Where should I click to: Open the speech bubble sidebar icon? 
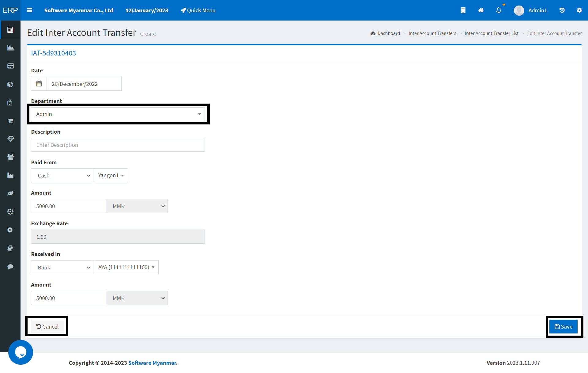[10, 266]
